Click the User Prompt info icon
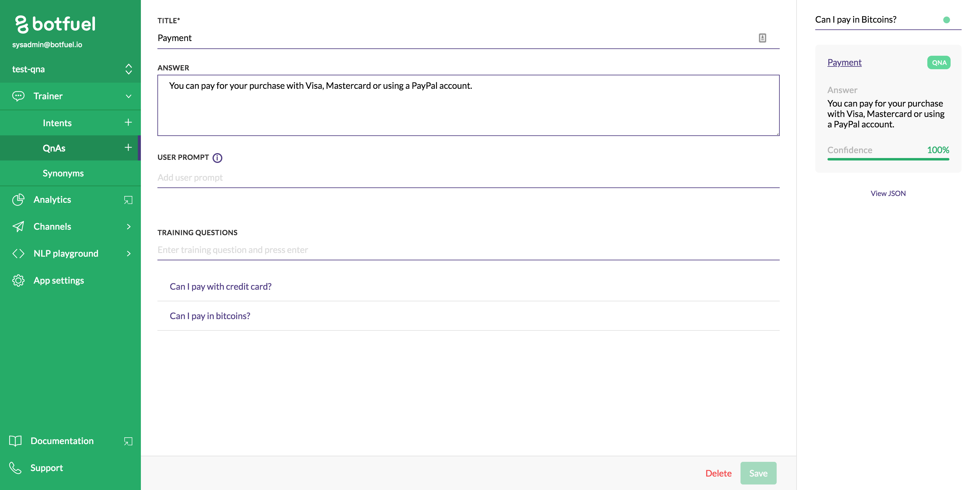The image size is (980, 490). click(217, 158)
